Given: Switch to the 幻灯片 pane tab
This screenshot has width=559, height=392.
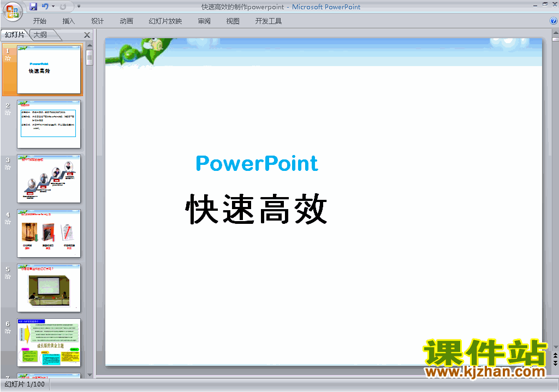Looking at the screenshot, I should [x=15, y=34].
